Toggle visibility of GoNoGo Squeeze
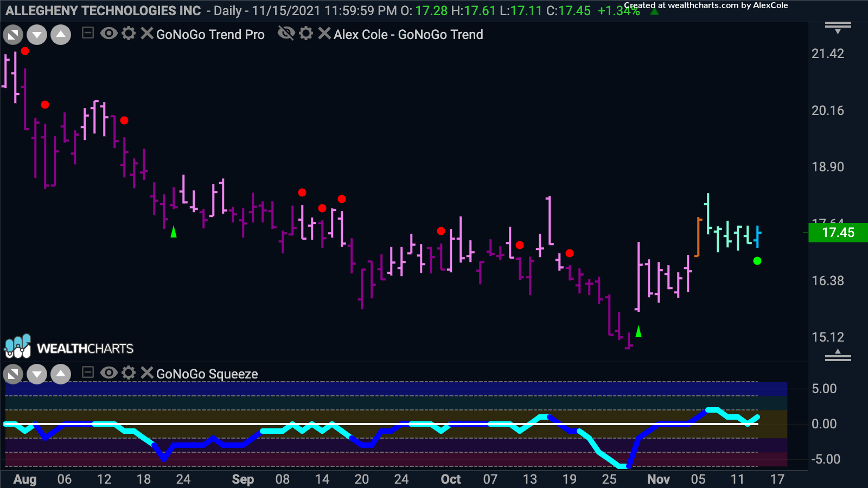 (x=109, y=373)
